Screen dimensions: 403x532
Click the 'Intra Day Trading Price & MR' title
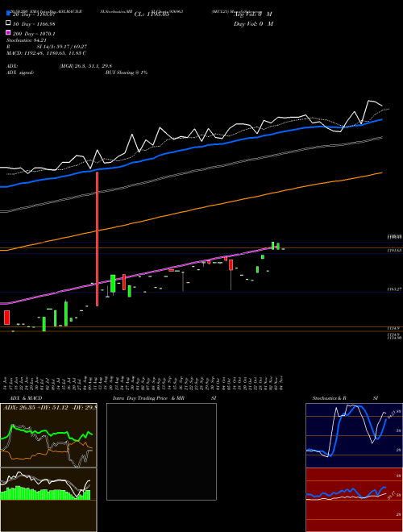click(149, 398)
